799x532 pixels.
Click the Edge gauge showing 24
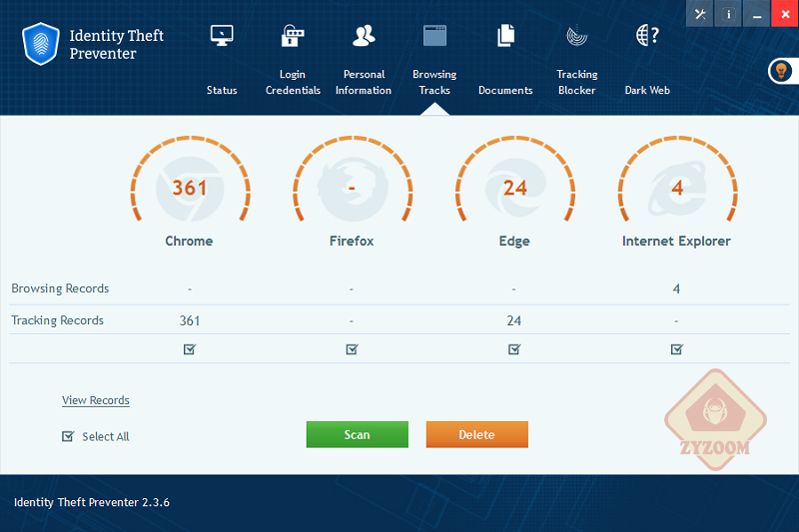[x=514, y=180]
